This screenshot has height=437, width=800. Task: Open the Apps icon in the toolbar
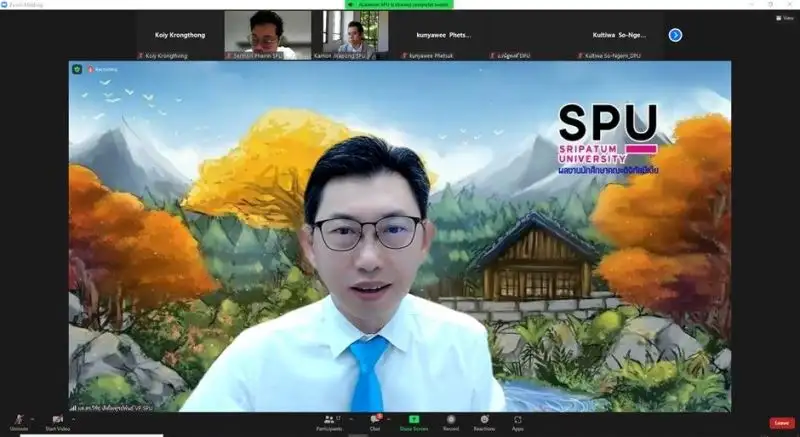pos(518,421)
